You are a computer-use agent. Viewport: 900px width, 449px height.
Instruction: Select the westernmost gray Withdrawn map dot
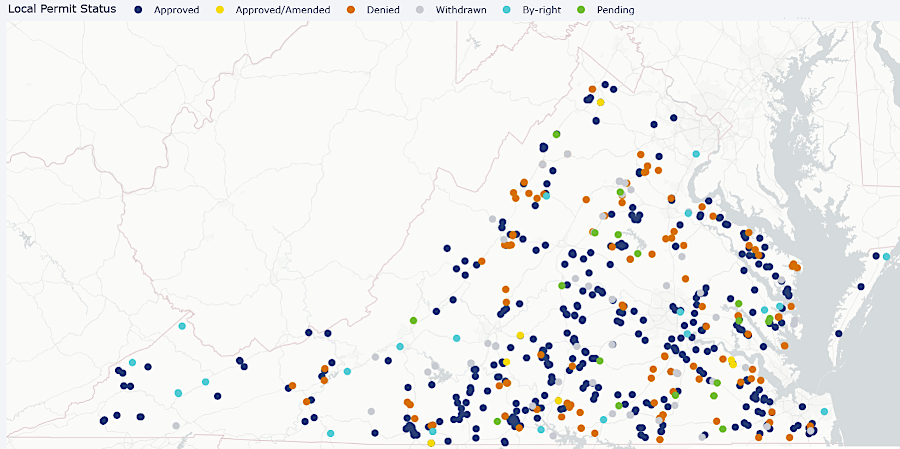(176, 425)
